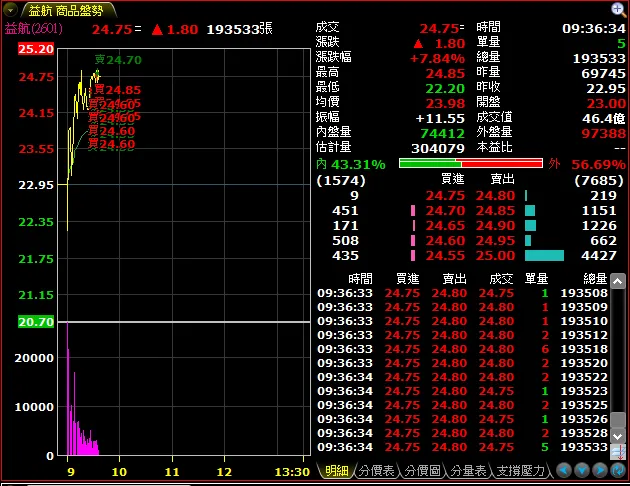
Task: Click the 漲跌幅 value +7.84%
Action: coord(437,59)
